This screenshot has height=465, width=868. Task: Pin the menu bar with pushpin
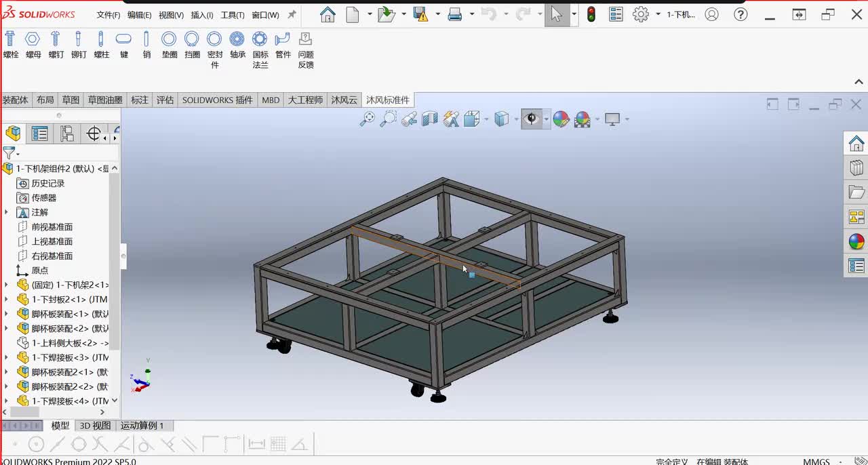coord(292,14)
